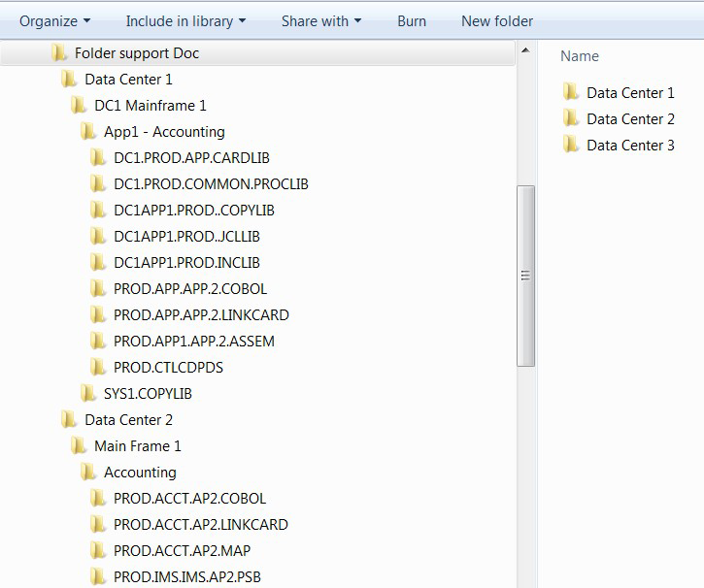This screenshot has width=704, height=588.
Task: Sort by the Name column header
Action: tap(580, 56)
